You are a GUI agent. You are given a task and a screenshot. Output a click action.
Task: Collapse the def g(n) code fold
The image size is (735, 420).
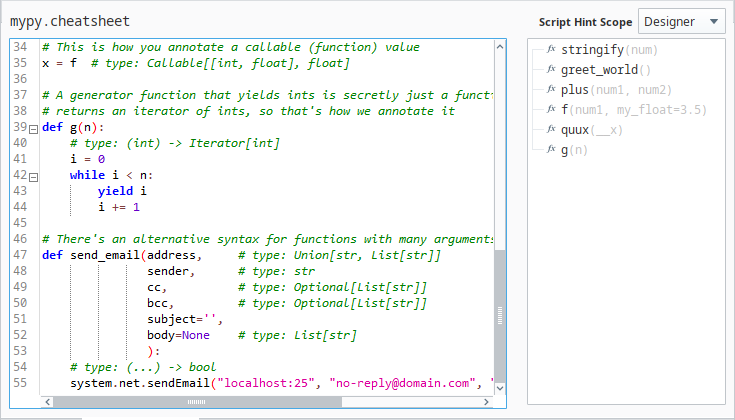pos(33,129)
